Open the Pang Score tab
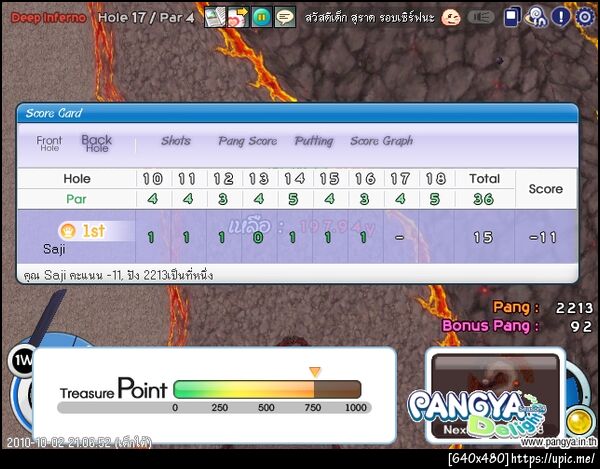Image resolution: width=600 pixels, height=469 pixels. (x=248, y=141)
